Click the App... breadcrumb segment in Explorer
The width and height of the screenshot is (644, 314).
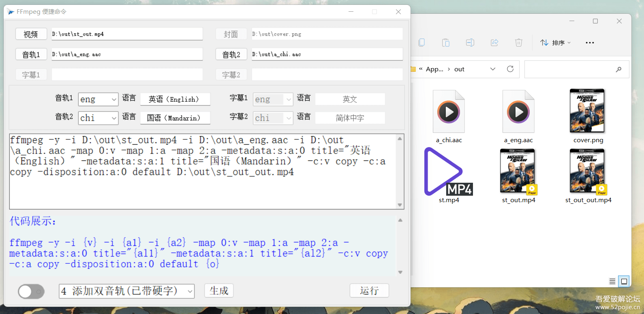pyautogui.click(x=434, y=69)
